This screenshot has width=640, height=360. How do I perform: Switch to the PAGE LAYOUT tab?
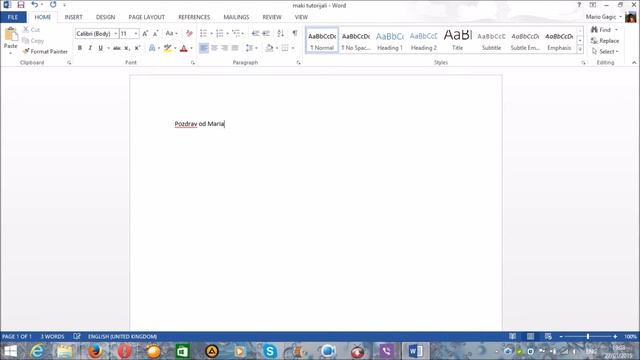coord(147,17)
